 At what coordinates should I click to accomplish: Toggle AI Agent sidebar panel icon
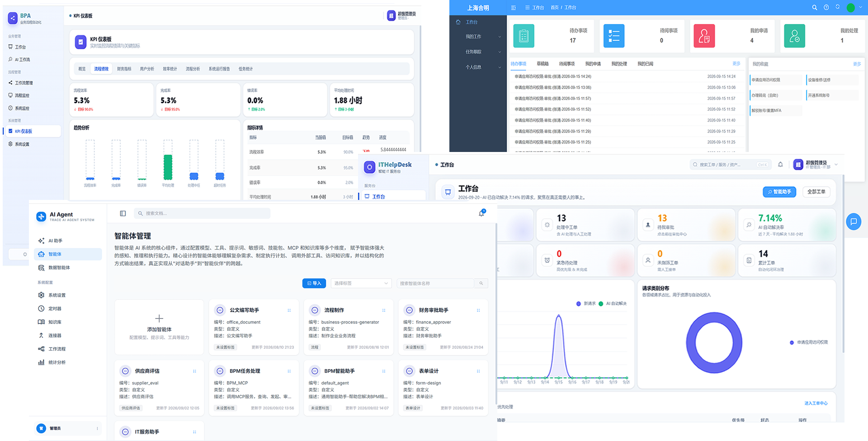(x=123, y=213)
